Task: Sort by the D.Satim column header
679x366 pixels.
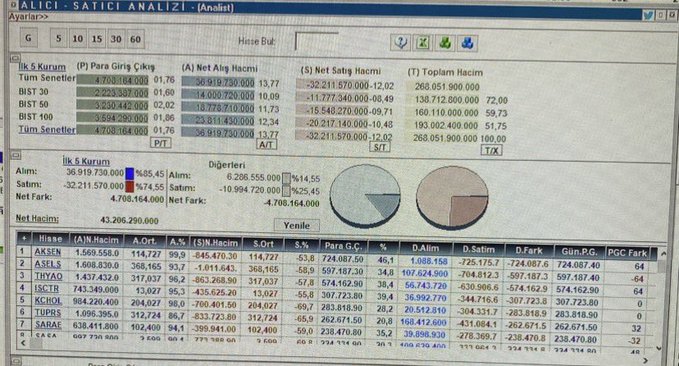Action: coord(479,249)
